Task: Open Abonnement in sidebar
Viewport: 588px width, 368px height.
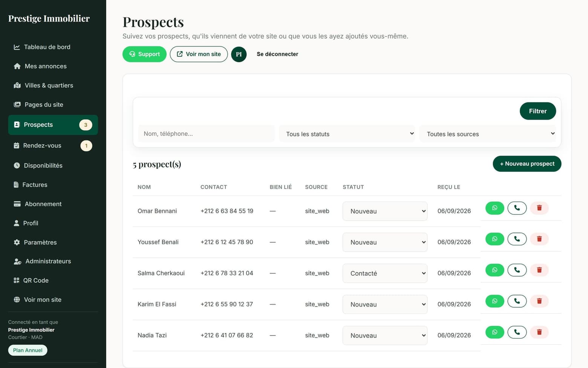Action: click(53, 204)
